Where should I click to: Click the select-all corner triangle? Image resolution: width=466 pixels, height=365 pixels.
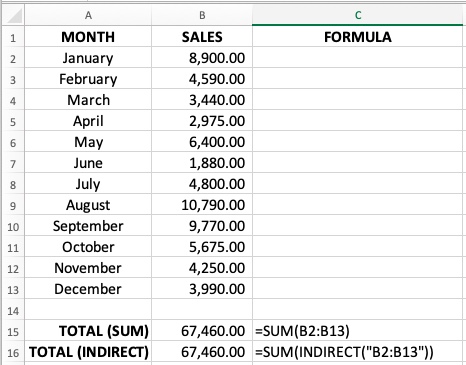click(x=13, y=16)
